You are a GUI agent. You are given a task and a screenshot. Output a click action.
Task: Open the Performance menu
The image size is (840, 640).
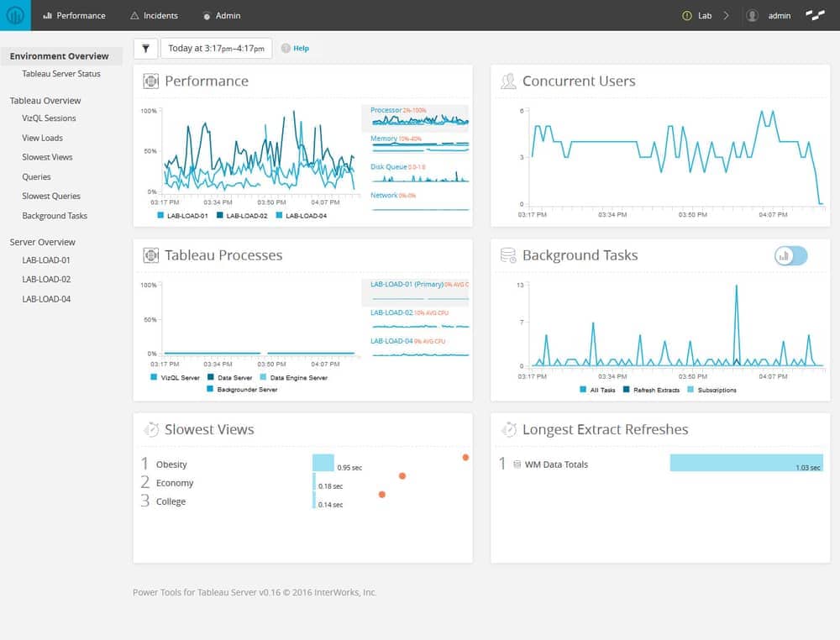[74, 15]
